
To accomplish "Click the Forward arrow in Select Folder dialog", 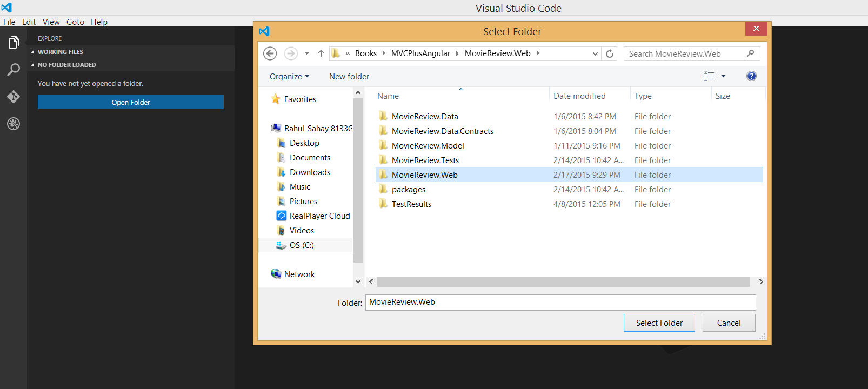I will click(x=291, y=53).
